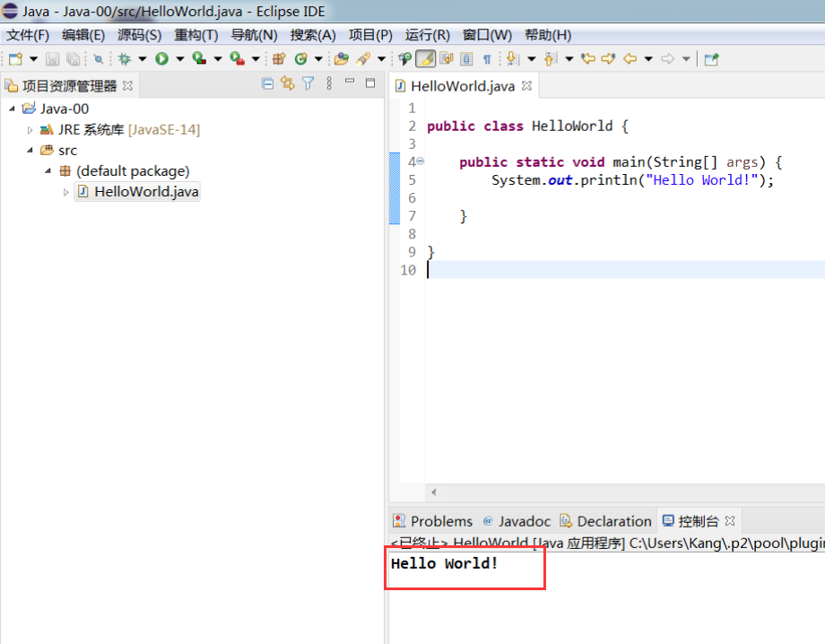Click the New wizard toolbar icon
The image size is (825, 644).
pos(16,59)
